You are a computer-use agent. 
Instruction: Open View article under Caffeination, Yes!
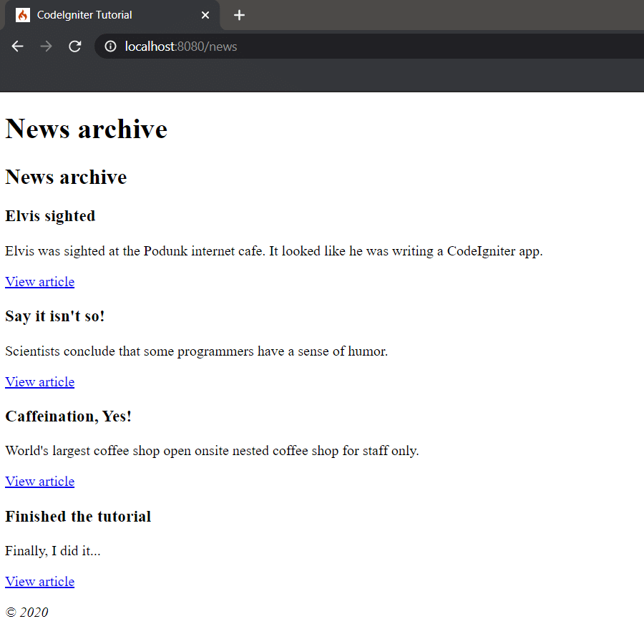(39, 481)
